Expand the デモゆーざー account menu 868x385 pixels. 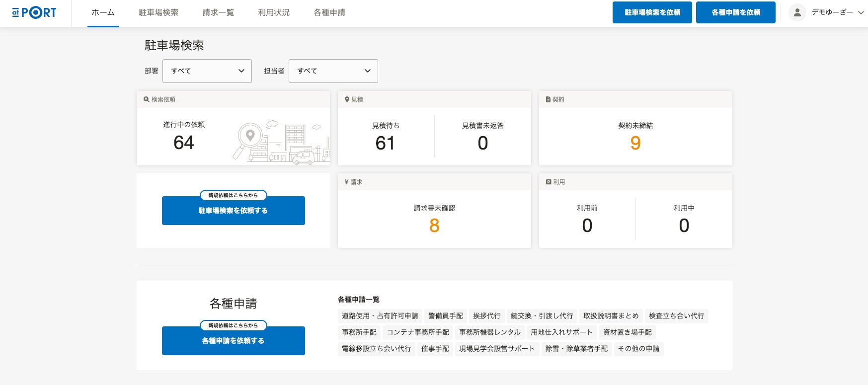[837, 12]
